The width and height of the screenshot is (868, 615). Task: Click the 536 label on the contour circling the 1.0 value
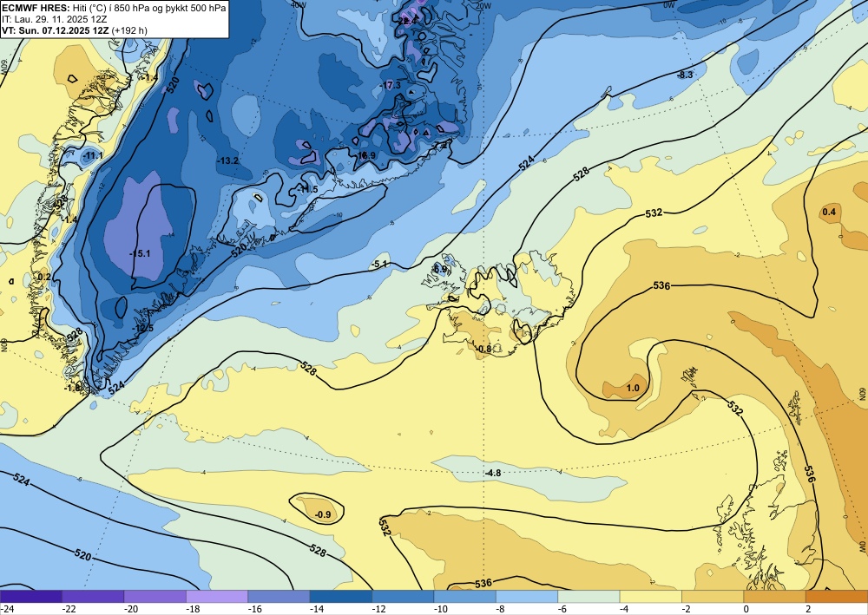click(661, 285)
